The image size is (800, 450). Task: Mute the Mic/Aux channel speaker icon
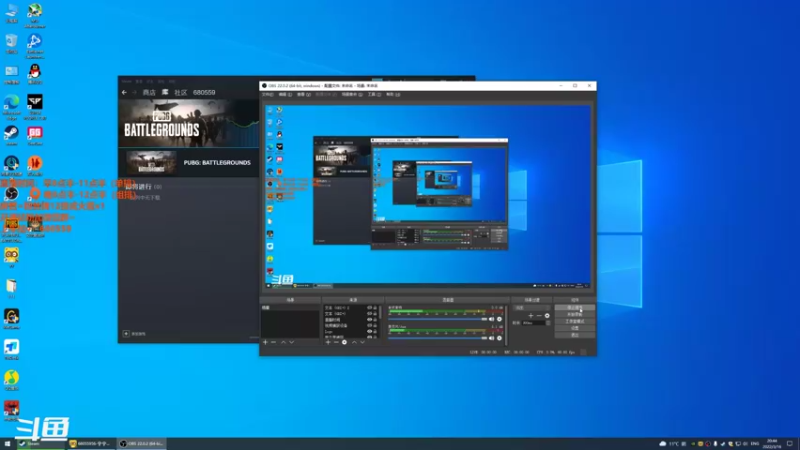pos(492,338)
